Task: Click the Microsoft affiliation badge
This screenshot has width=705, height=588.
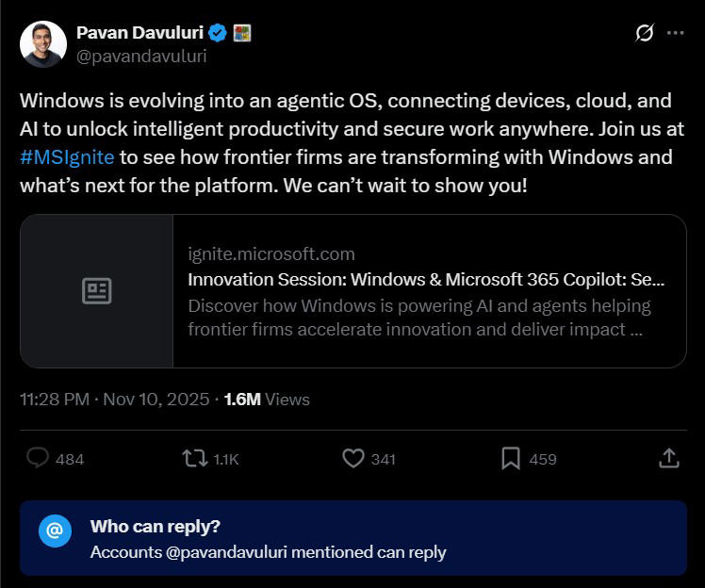Action: point(242,33)
